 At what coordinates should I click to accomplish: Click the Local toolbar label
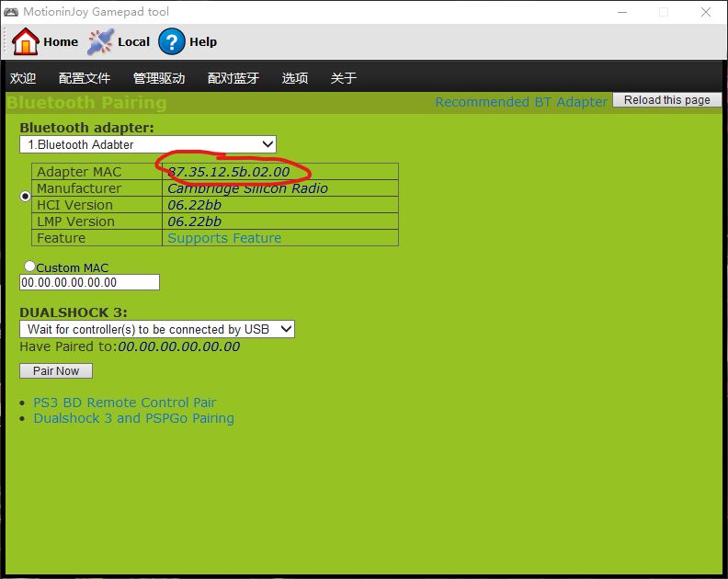pos(133,41)
